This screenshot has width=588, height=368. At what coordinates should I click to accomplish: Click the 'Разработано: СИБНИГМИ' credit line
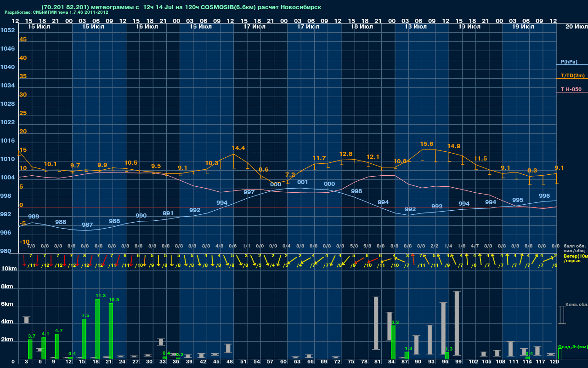click(x=57, y=12)
